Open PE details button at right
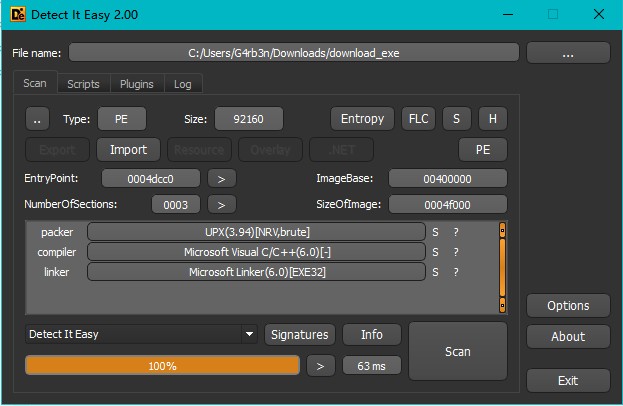 coord(483,150)
